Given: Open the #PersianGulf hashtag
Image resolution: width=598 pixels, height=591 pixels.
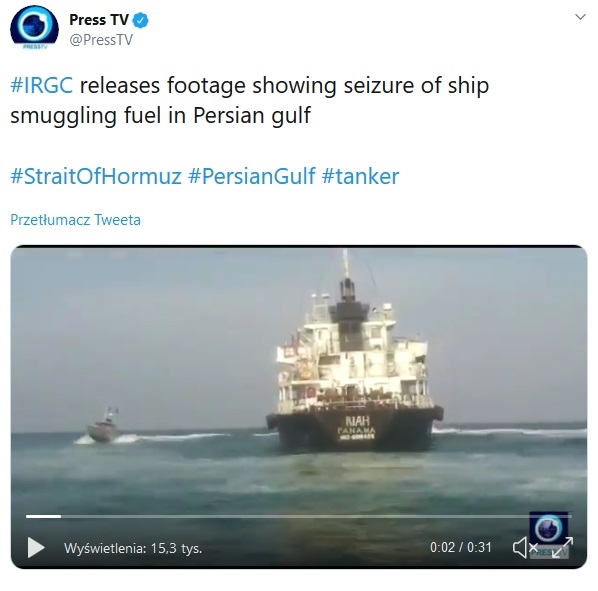Looking at the screenshot, I should point(252,176).
